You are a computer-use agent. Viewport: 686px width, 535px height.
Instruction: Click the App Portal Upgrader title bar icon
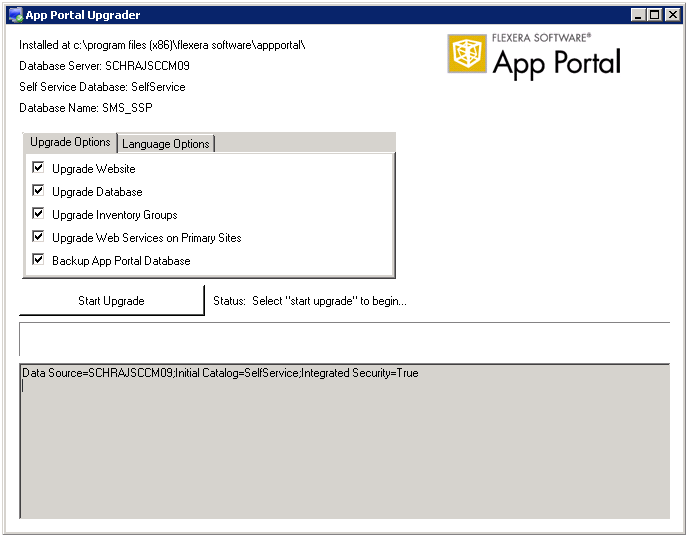[x=16, y=15]
